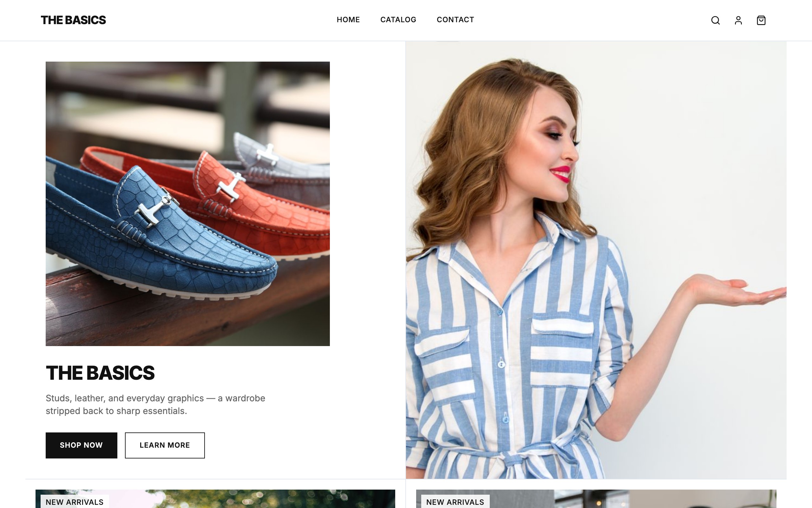Screen dimensions: 812x508
Task: Open the shopping bag cart icon
Action: point(761,21)
